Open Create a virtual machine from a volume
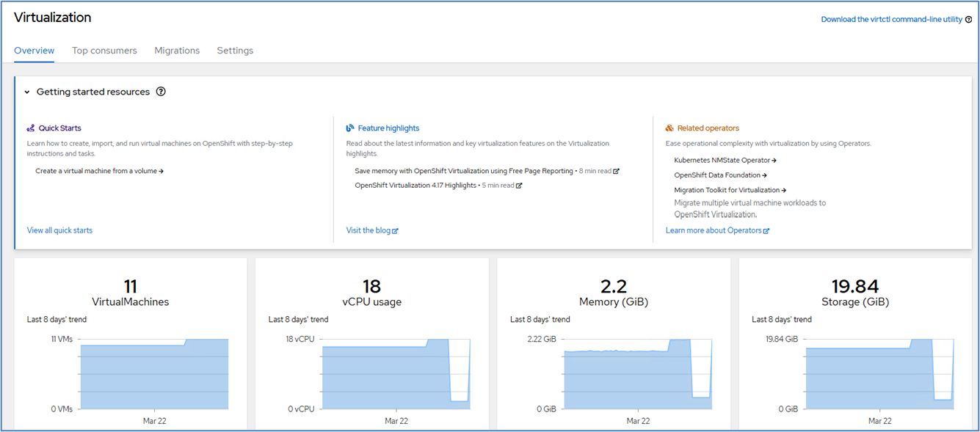Viewport: 980px width, 432px height. (99, 171)
